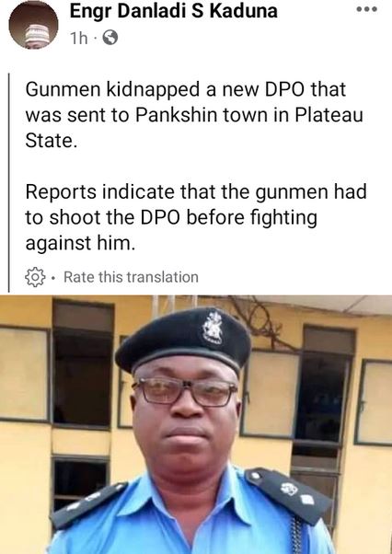Click the globe public audience icon

110,38
